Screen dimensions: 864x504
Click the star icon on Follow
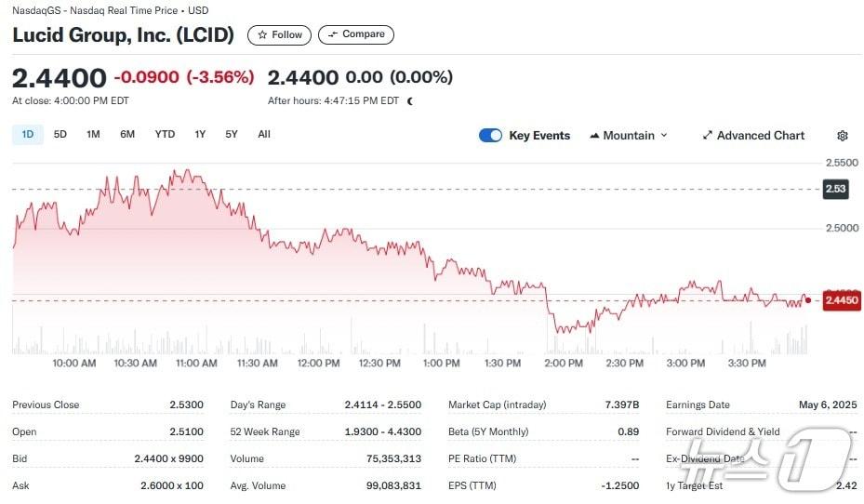coord(261,35)
